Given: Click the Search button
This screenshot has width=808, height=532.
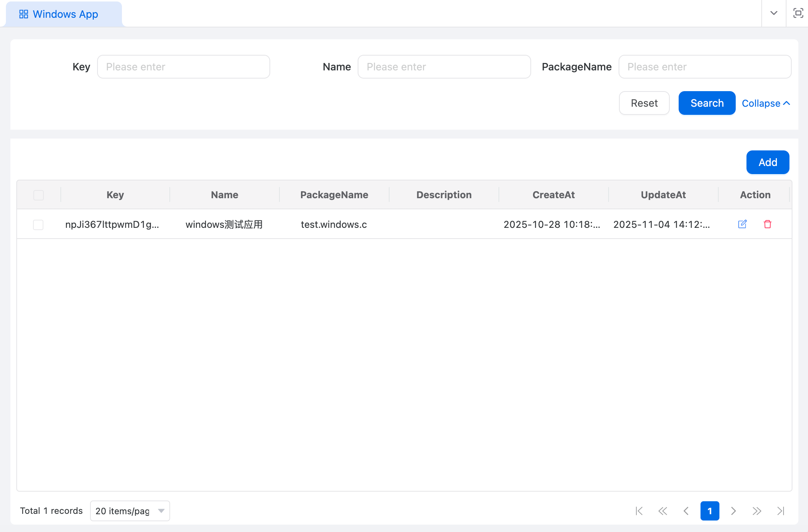Looking at the screenshot, I should [707, 103].
